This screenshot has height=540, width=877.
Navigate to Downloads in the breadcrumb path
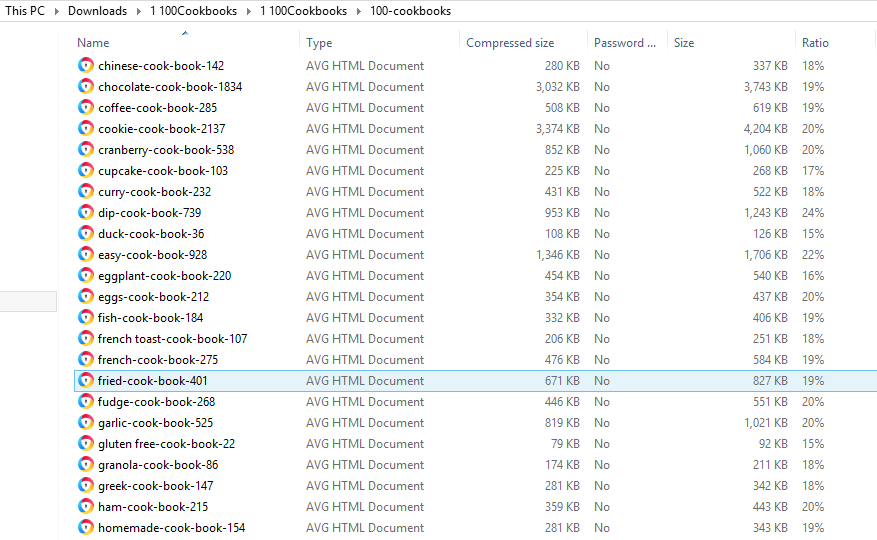[x=97, y=11]
